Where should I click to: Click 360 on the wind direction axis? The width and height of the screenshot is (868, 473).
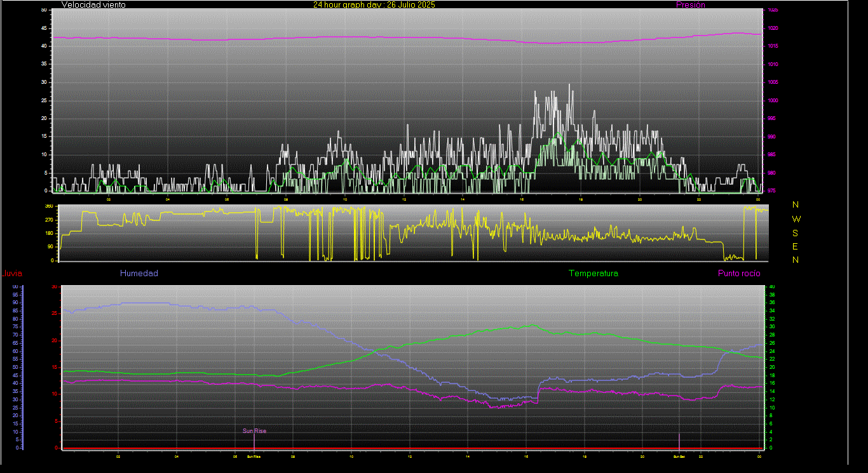49,206
